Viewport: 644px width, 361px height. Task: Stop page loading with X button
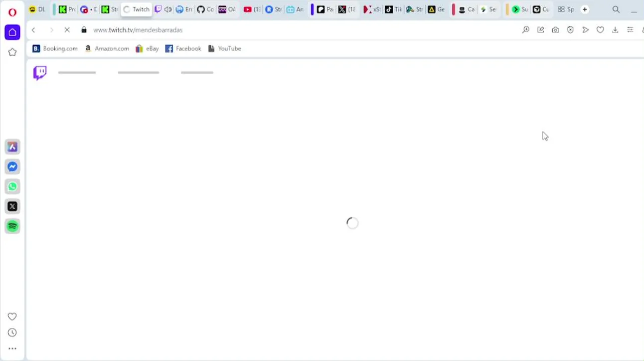[x=67, y=30]
